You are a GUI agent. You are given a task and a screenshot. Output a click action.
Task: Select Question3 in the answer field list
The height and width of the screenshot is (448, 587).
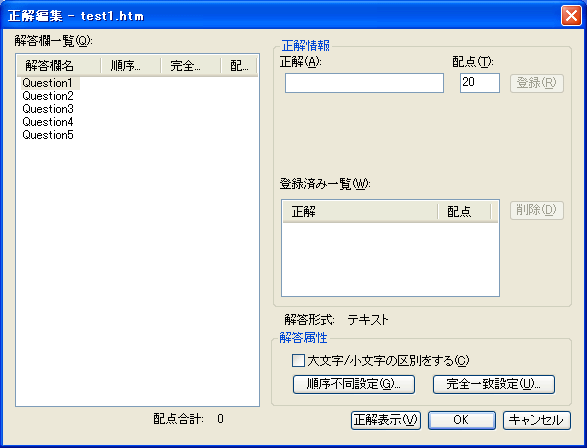48,109
